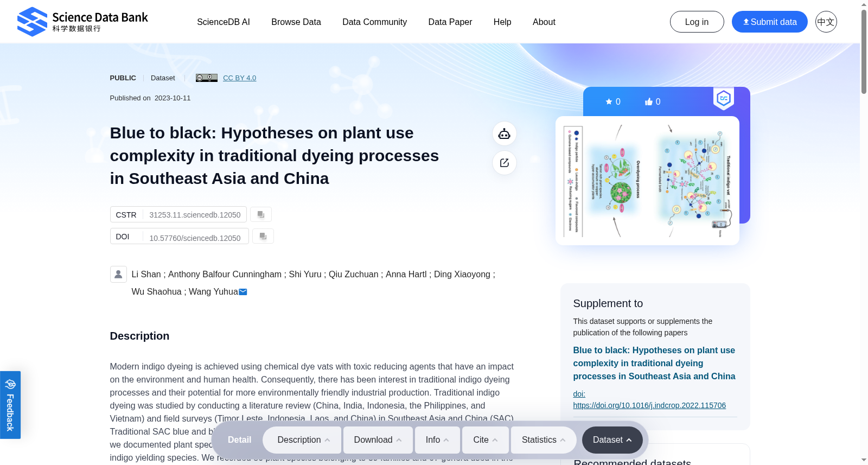This screenshot has height=465, width=868.
Task: Click author Anthony Balfour Cunningham
Action: [x=225, y=275]
